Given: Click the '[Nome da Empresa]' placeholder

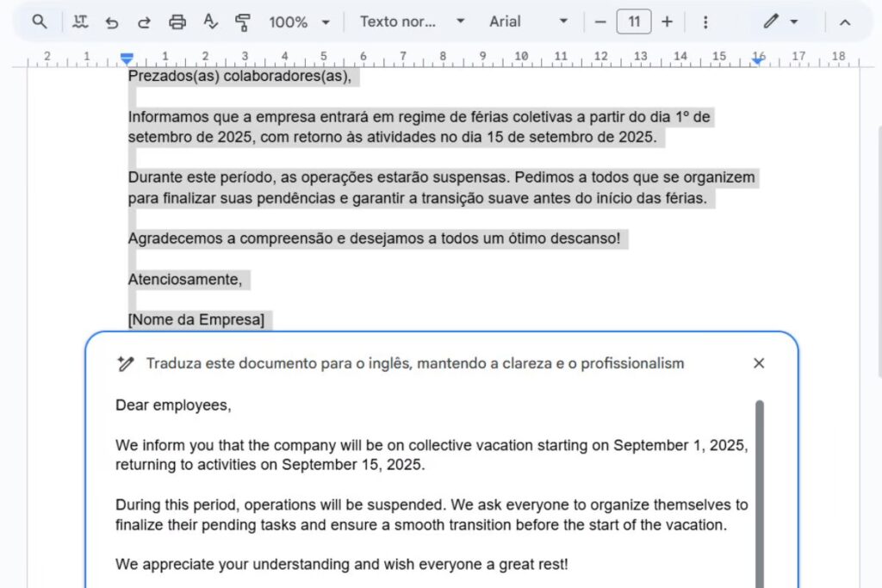Looking at the screenshot, I should pyautogui.click(x=196, y=320).
